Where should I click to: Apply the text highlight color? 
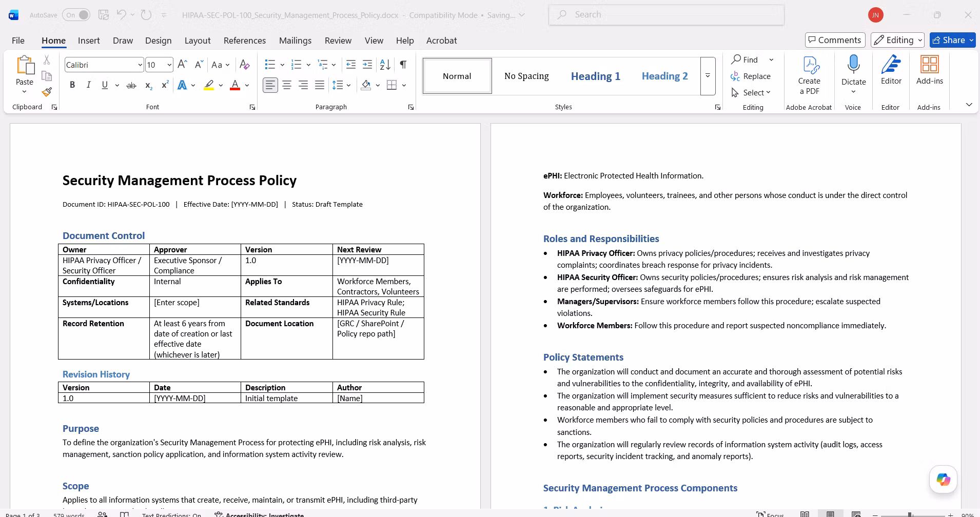209,85
